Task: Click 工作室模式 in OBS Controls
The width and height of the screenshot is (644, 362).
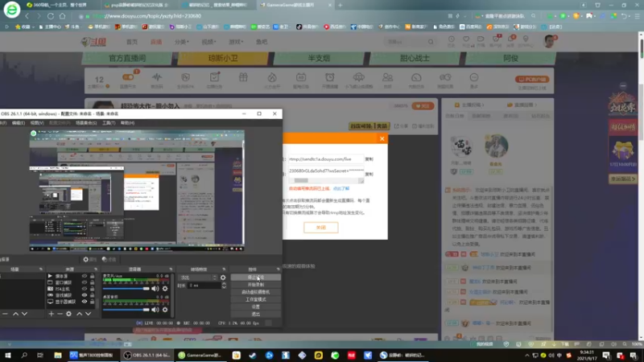Action: pyautogui.click(x=255, y=299)
